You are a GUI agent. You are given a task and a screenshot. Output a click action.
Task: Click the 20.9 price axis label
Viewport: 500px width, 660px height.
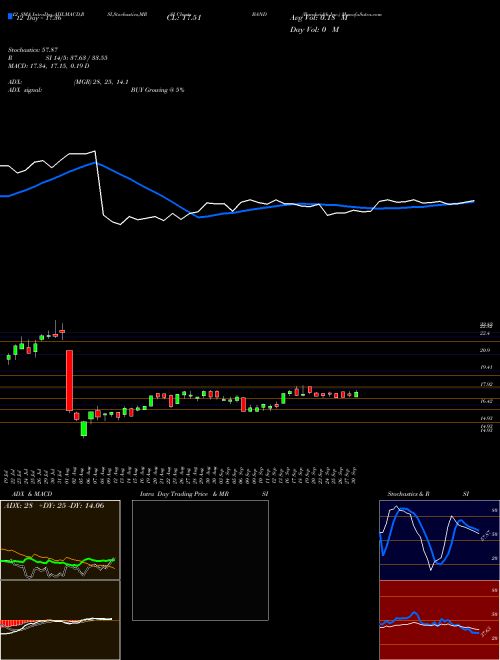point(485,350)
